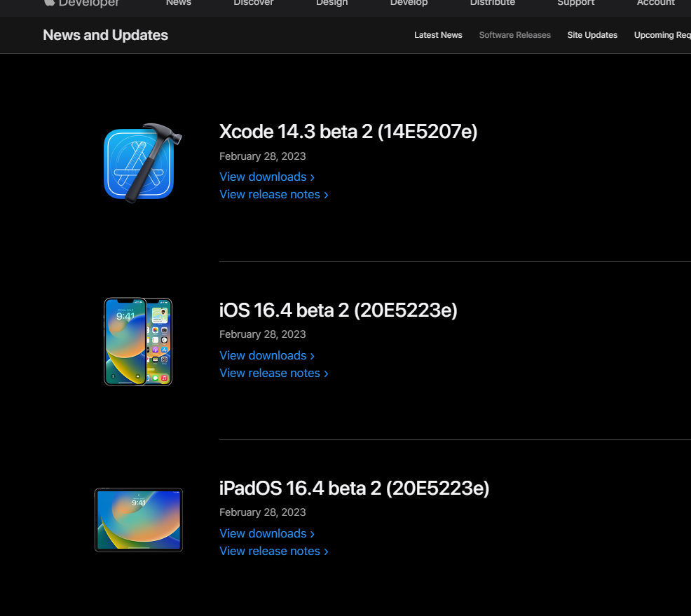Click the iOS 16.4 iPhones image
The height and width of the screenshot is (616, 691).
coord(138,341)
